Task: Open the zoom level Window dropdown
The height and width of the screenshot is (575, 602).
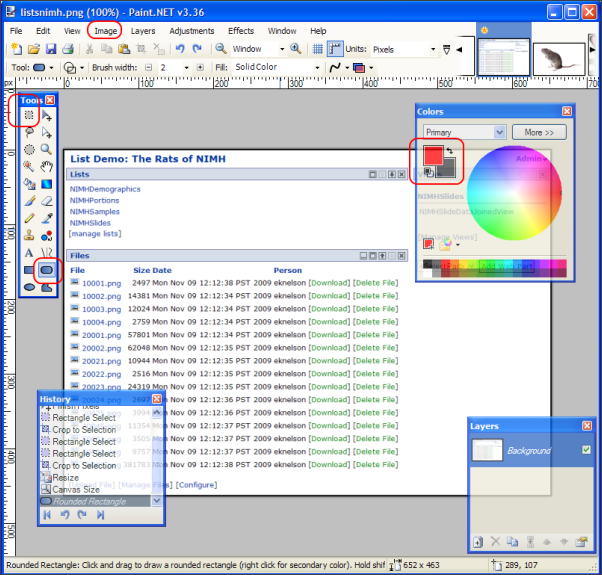Action: tap(282, 49)
